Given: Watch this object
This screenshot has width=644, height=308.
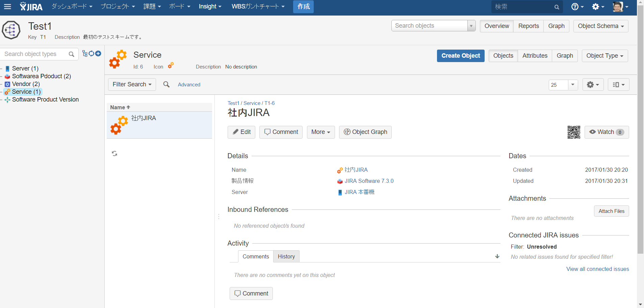Looking at the screenshot, I should [x=607, y=132].
